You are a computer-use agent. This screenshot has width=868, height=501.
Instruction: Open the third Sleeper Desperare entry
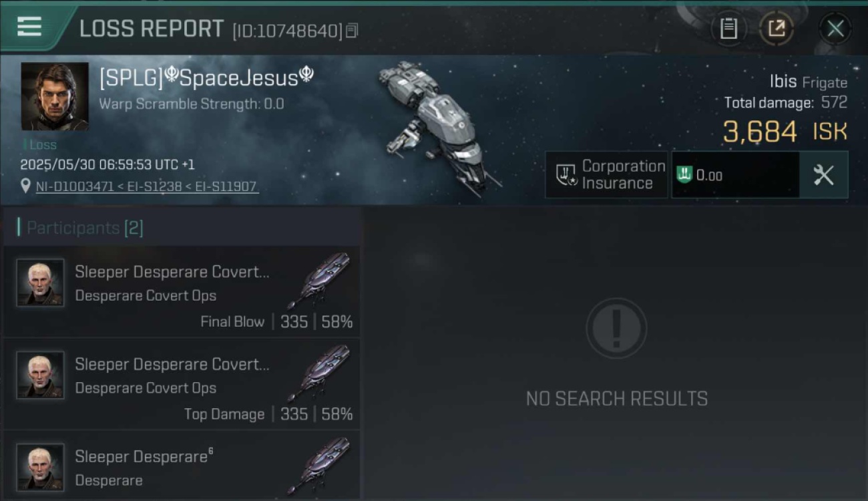[x=182, y=466]
